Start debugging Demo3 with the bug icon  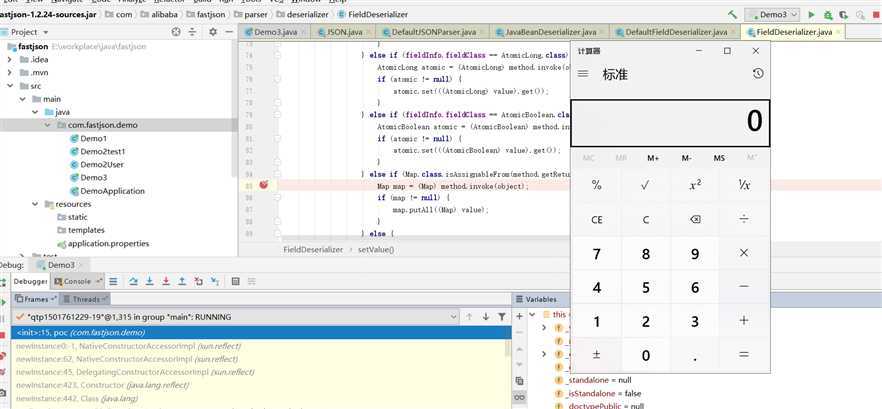(827, 15)
